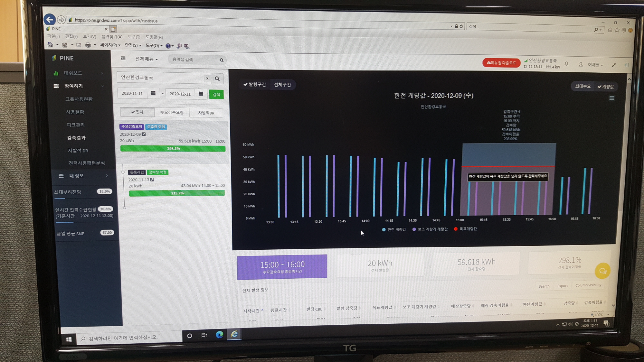Click the start date calendar icon
The image size is (644, 362).
pos(153,93)
